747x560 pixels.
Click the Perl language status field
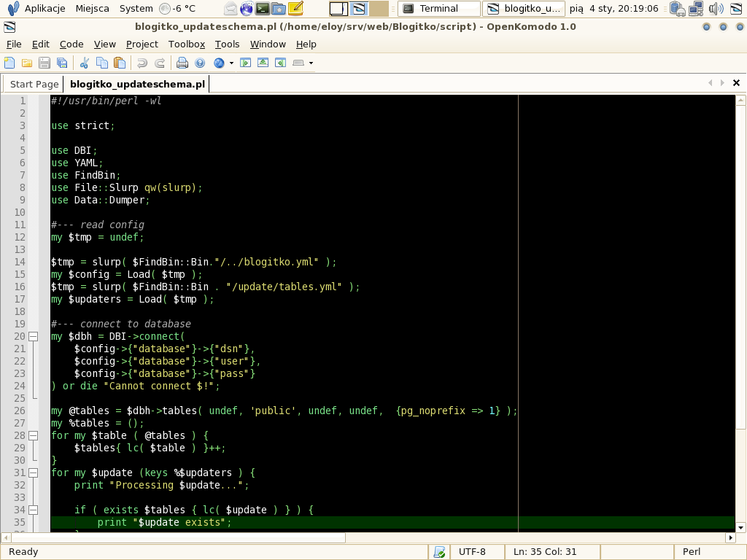pyautogui.click(x=692, y=552)
